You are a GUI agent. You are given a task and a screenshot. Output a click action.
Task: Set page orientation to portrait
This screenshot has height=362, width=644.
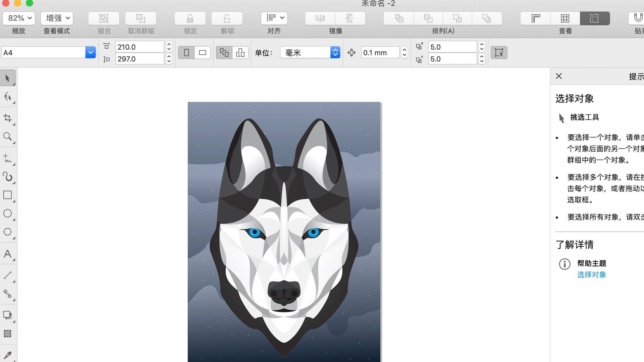click(186, 53)
